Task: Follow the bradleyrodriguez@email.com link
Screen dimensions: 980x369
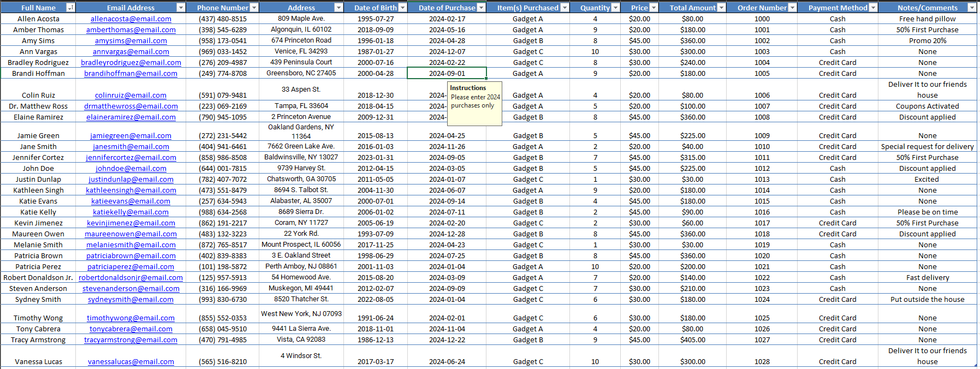Action: point(131,62)
